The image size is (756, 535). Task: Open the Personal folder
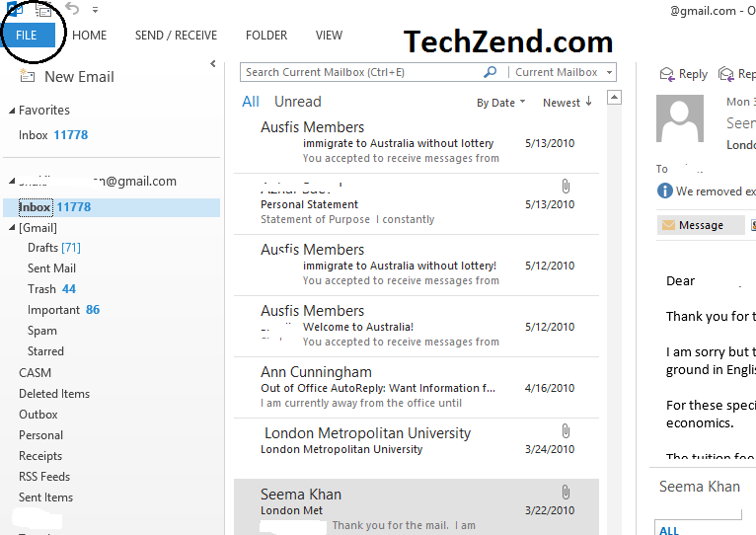(40, 435)
